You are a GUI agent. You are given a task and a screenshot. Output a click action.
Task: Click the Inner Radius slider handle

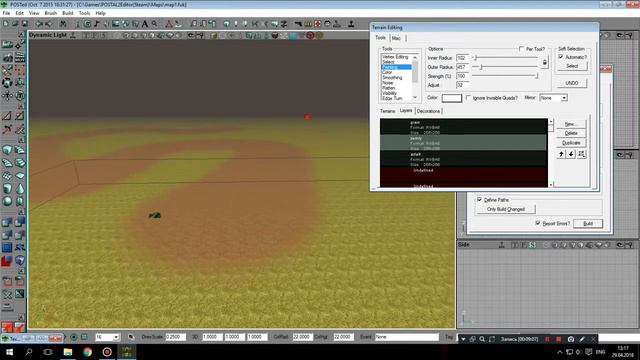pos(475,58)
